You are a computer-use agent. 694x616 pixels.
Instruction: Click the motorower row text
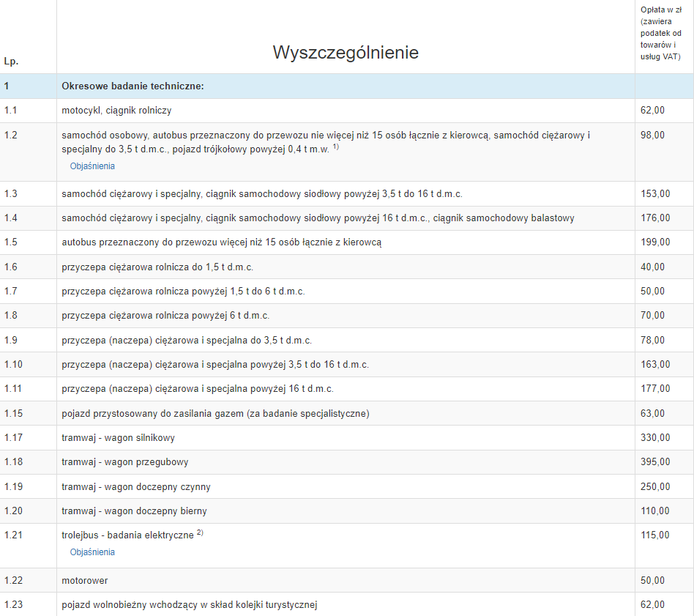coord(85,581)
